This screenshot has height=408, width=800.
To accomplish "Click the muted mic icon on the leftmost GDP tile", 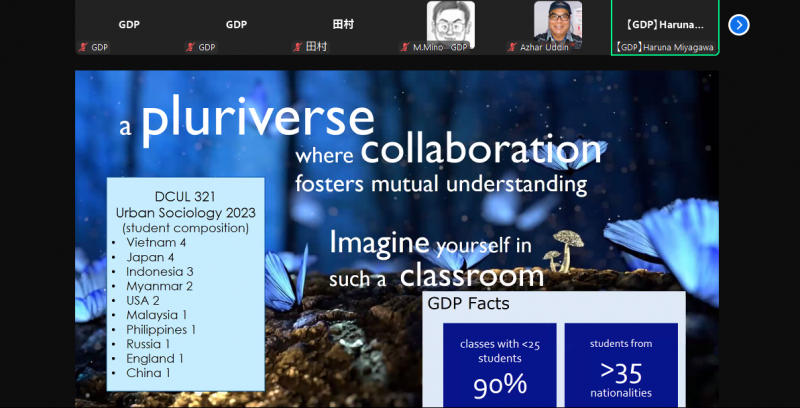I will pyautogui.click(x=83, y=47).
